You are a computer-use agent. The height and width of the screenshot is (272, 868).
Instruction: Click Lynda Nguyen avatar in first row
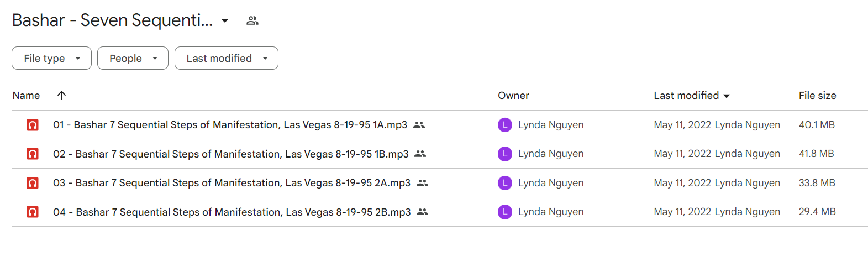click(x=505, y=125)
